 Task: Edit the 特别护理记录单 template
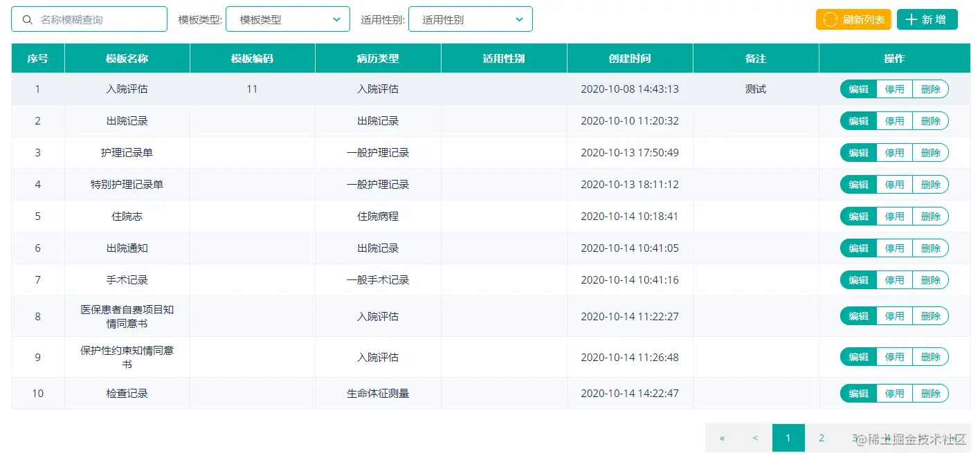[x=858, y=185]
